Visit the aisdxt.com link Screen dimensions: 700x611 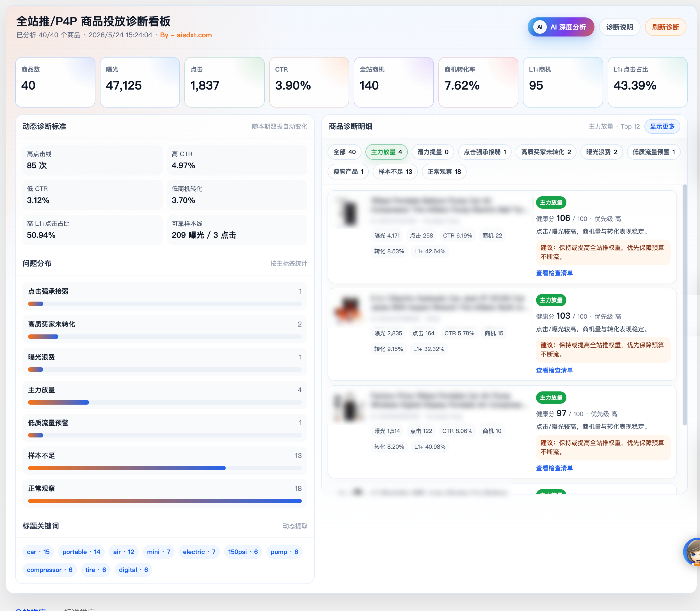(194, 35)
